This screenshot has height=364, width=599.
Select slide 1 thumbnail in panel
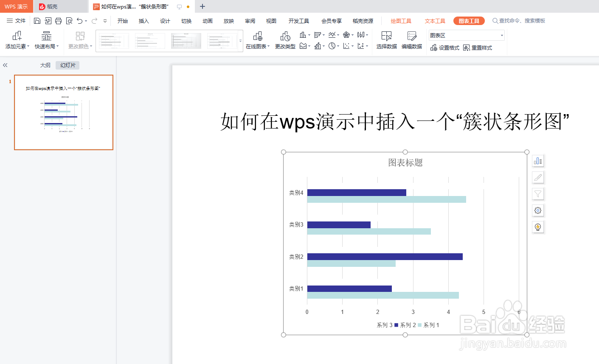(64, 112)
